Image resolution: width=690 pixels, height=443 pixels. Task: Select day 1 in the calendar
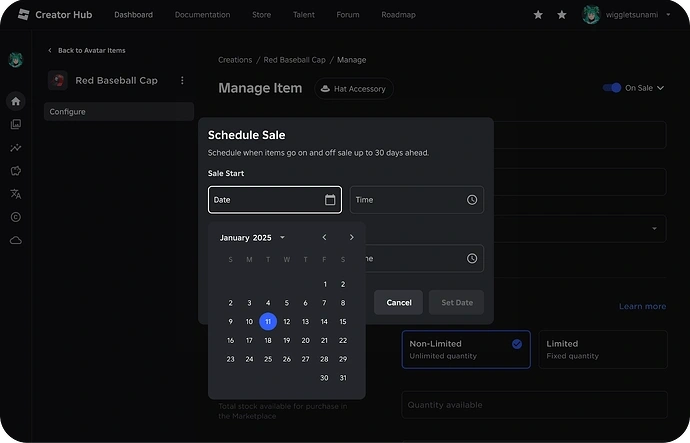325,284
